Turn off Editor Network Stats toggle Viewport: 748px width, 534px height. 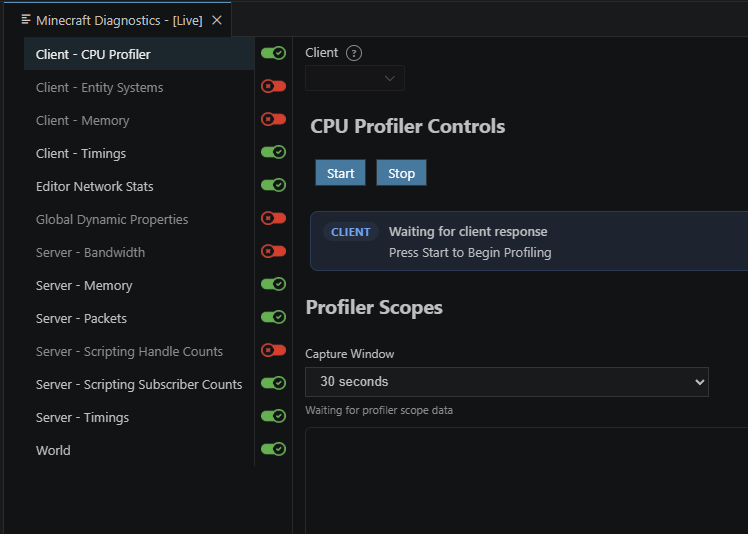pos(273,185)
